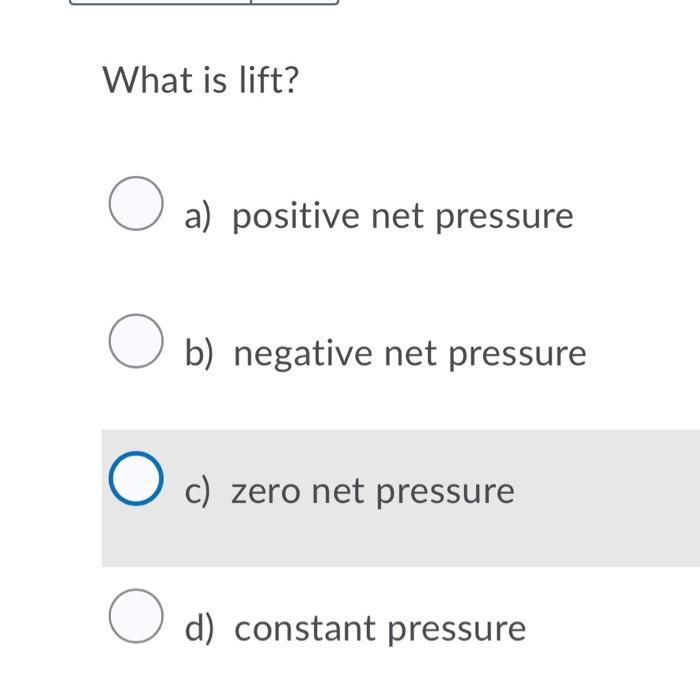
Task: Click the word 'positive' in answer a
Action: (296, 217)
